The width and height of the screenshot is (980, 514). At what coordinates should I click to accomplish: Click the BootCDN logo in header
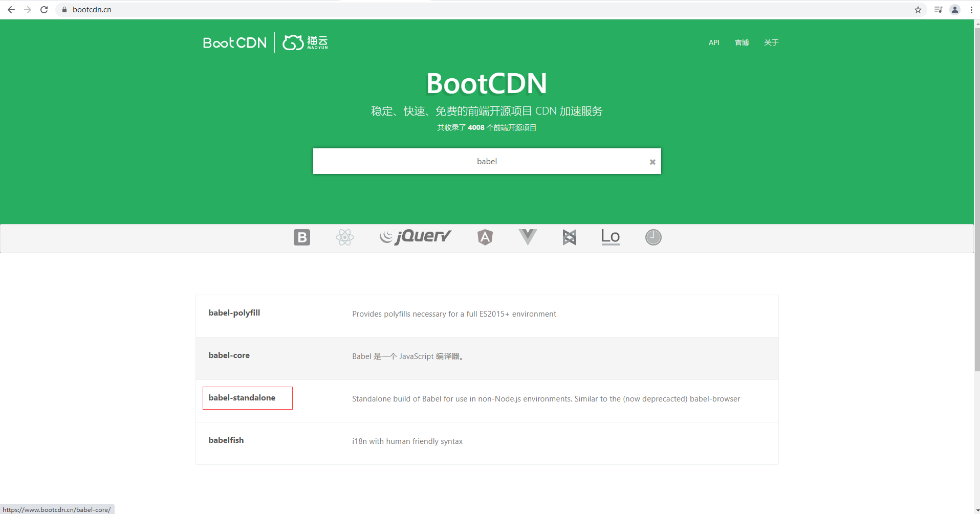pyautogui.click(x=235, y=42)
